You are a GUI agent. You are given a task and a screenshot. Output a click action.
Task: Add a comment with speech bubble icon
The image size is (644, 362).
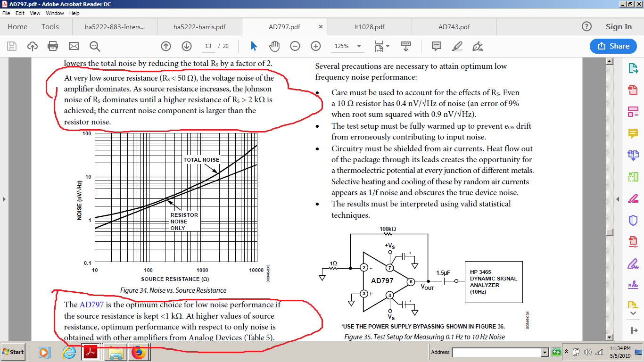tap(437, 46)
